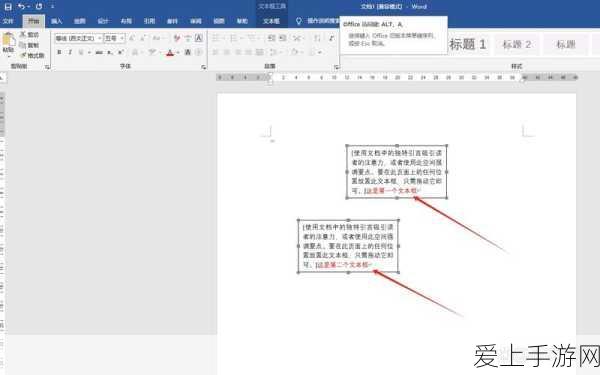Image resolution: width=600 pixels, height=375 pixels.
Task: Open the 设计 tab
Action: (103, 21)
